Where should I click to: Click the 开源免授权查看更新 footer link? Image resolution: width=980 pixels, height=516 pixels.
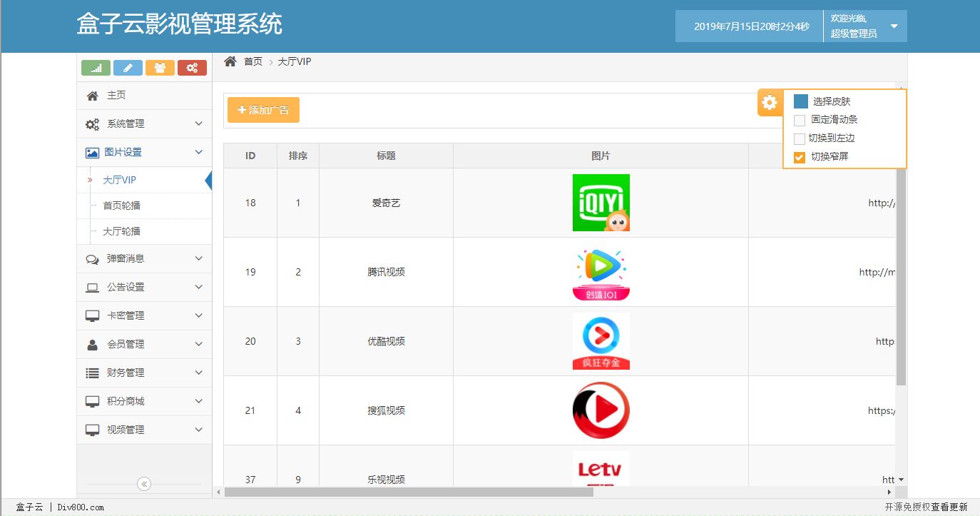[x=927, y=507]
